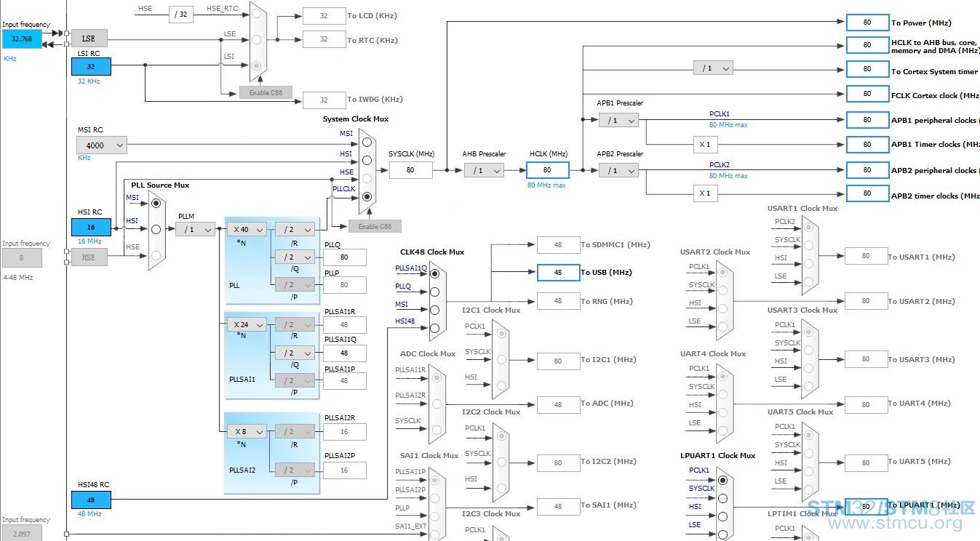The width and height of the screenshot is (980, 541).
Task: Click the HSE_RTC /32 divider box
Action: (181, 14)
